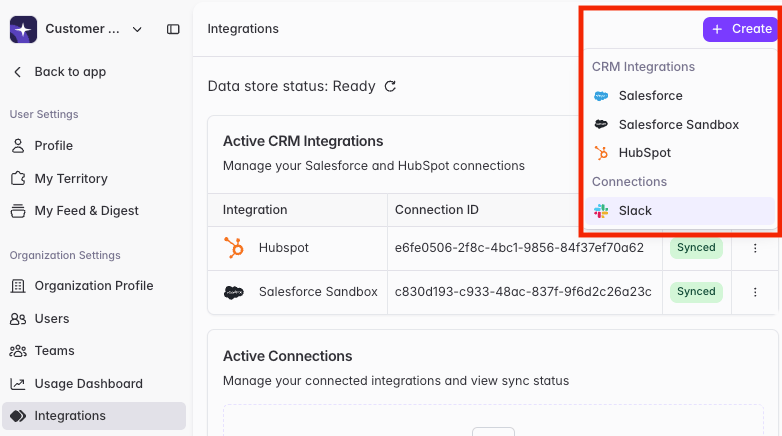The image size is (782, 436).
Task: Click the Teams group icon
Action: [18, 351]
